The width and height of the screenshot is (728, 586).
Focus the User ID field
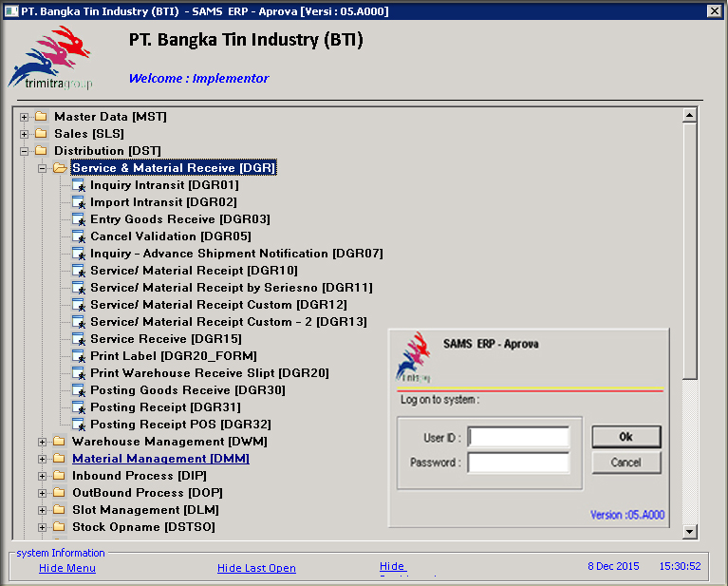[x=518, y=437]
